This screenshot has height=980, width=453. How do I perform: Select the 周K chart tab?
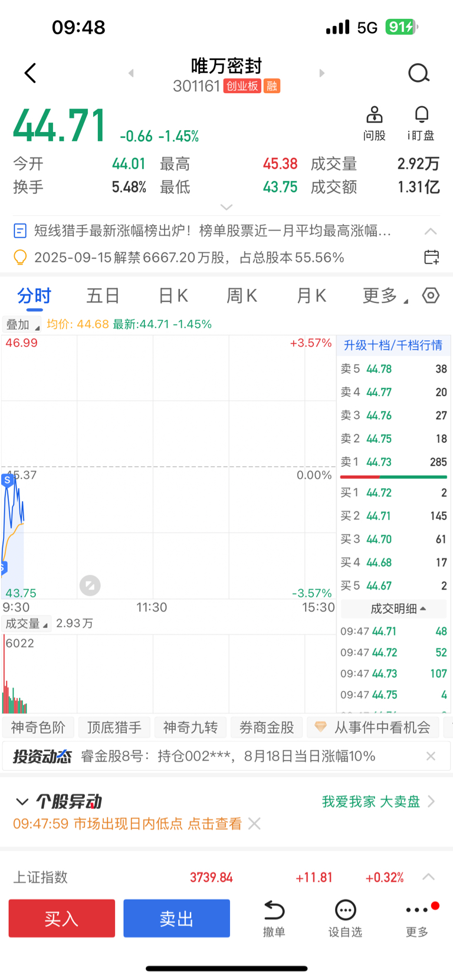242,295
